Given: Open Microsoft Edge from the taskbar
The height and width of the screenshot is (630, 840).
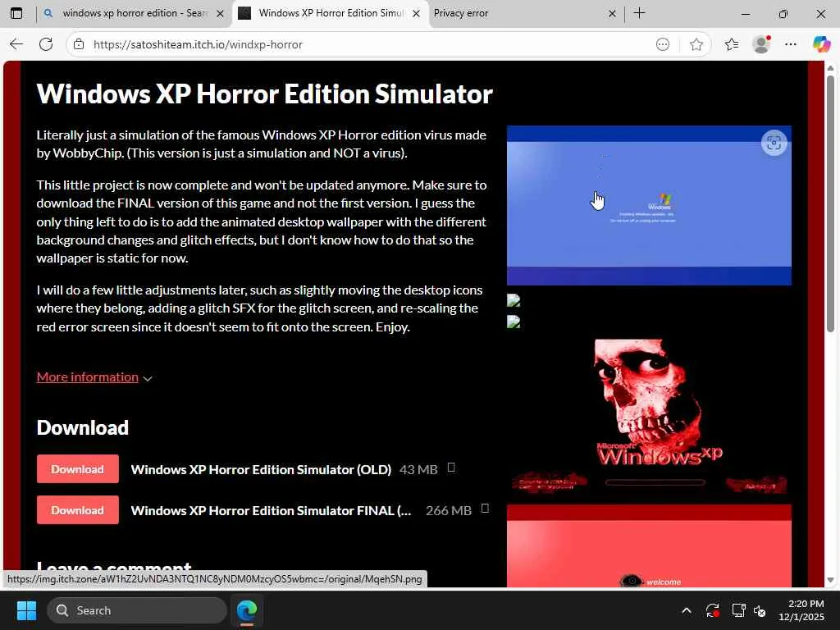Looking at the screenshot, I should [x=247, y=610].
